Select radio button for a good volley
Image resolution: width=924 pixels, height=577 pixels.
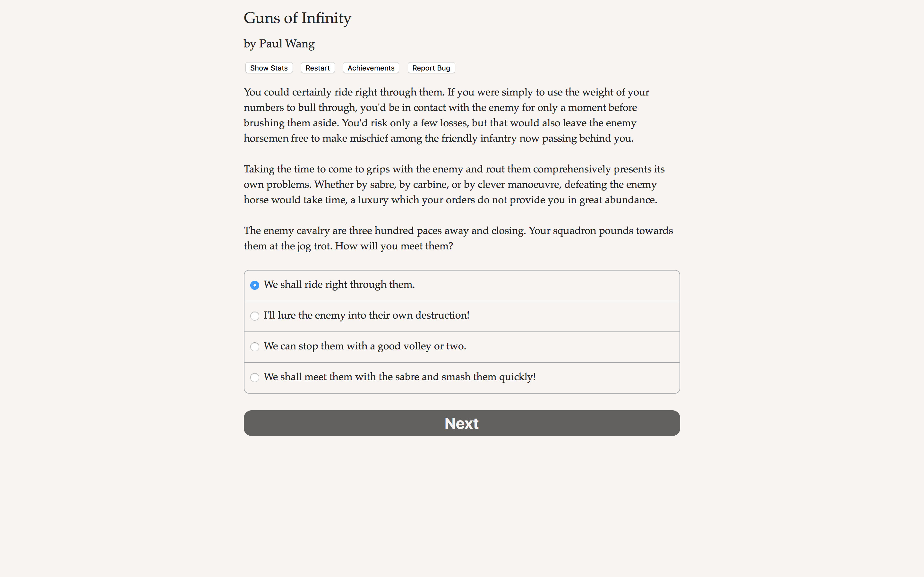click(255, 347)
